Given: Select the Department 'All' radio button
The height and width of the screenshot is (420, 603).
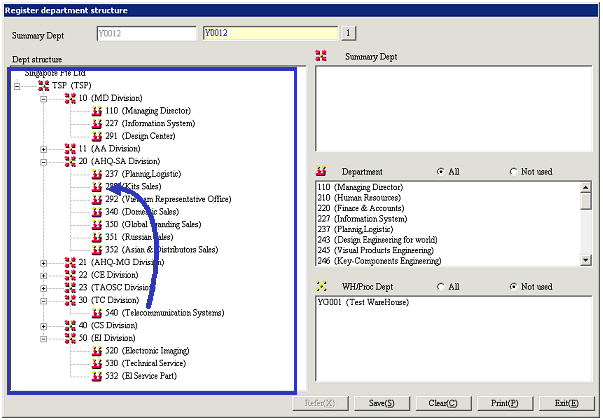Looking at the screenshot, I should (441, 172).
